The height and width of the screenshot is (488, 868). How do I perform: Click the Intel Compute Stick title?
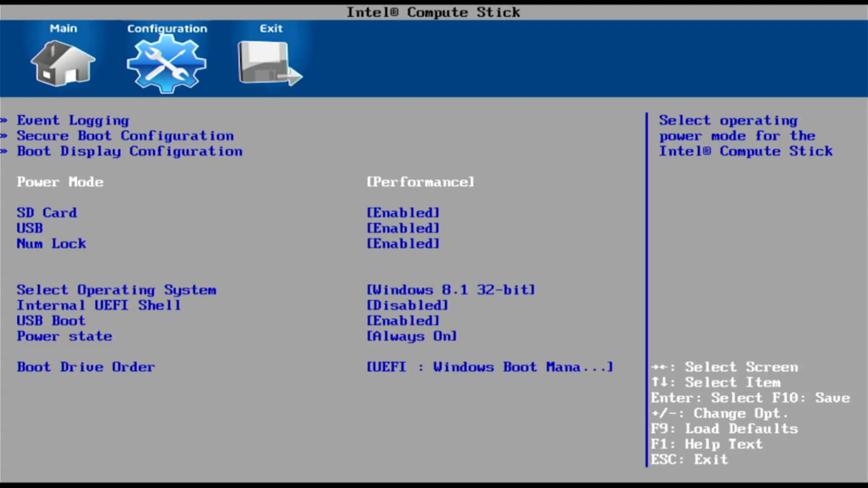click(433, 12)
